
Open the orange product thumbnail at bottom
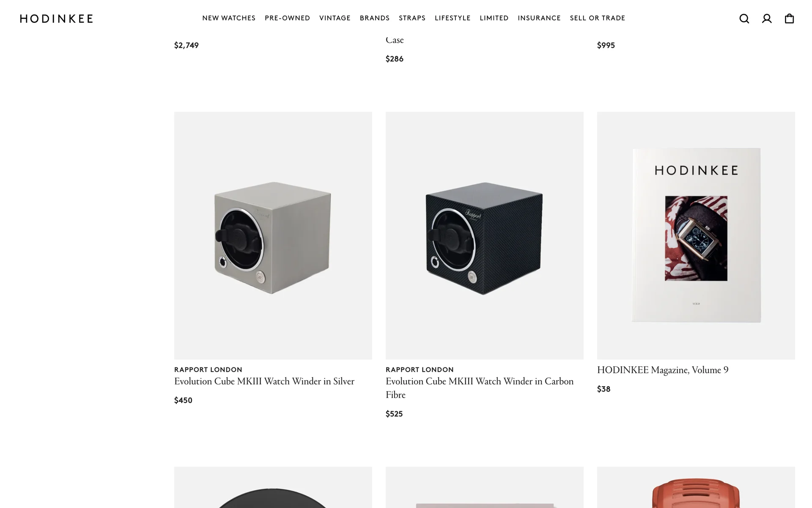click(x=696, y=487)
